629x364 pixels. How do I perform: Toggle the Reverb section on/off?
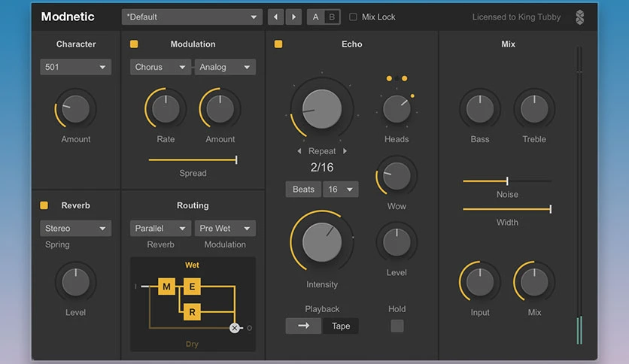44,205
